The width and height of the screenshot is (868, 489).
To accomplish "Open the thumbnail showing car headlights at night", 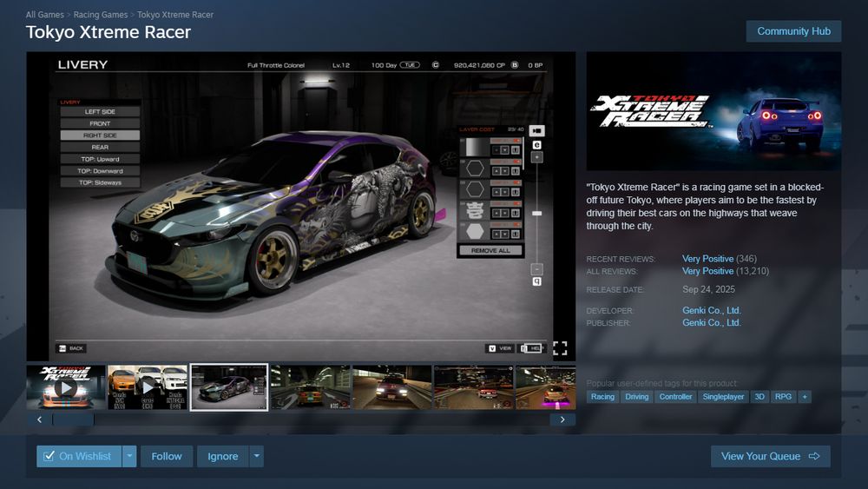I will pos(392,387).
